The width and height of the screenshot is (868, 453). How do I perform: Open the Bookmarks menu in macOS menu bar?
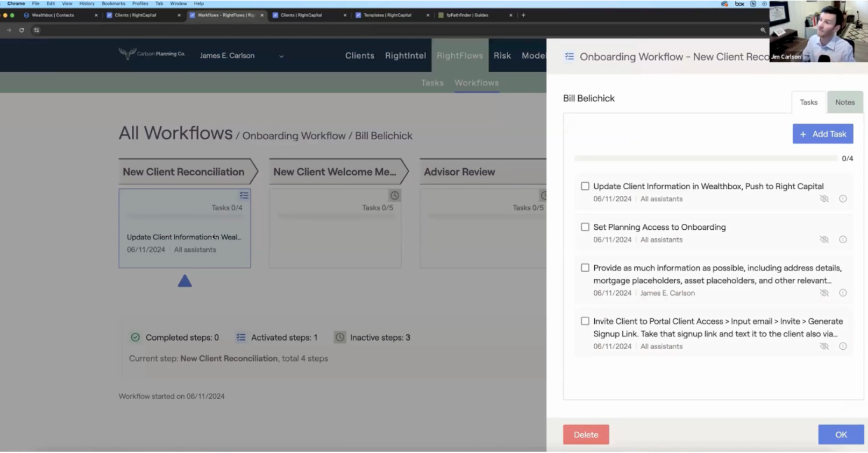click(x=113, y=4)
